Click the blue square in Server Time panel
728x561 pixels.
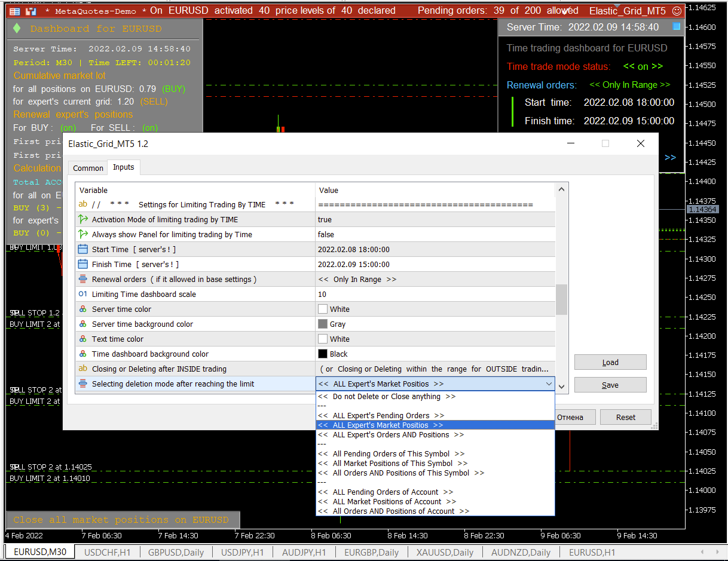click(x=676, y=27)
